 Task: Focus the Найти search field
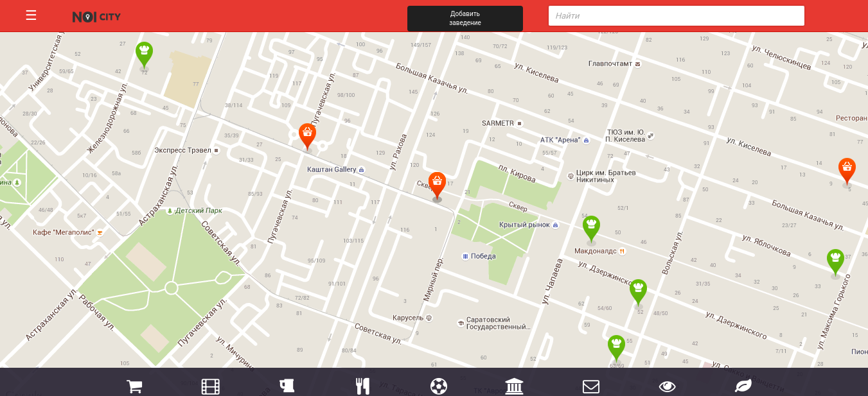[x=676, y=16]
